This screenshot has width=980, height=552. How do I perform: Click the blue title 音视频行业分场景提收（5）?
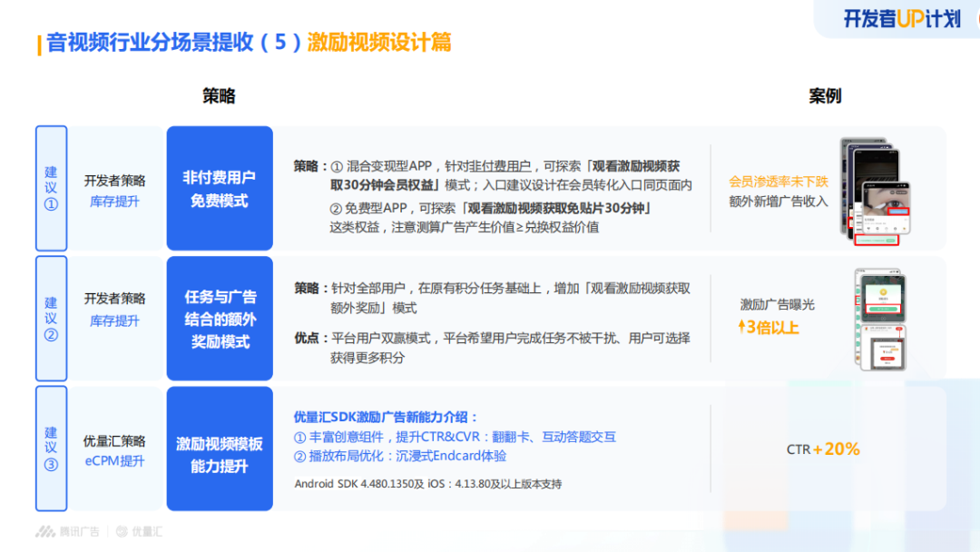coord(173,43)
